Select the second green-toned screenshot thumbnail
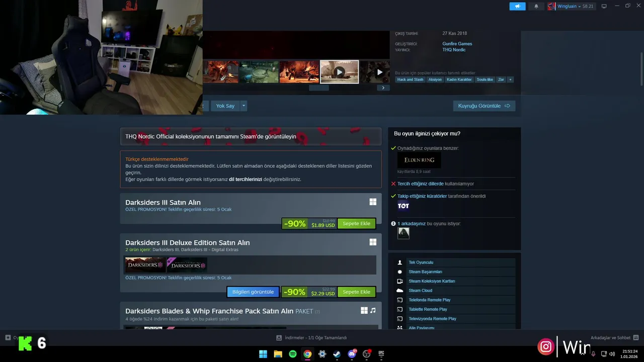This screenshot has height=362, width=644. 259,72
